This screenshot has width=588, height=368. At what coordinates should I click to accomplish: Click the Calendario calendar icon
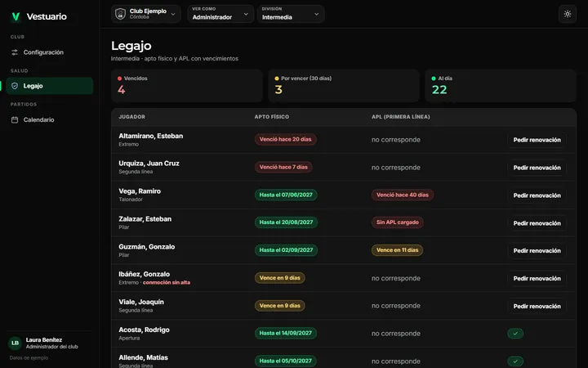point(15,119)
